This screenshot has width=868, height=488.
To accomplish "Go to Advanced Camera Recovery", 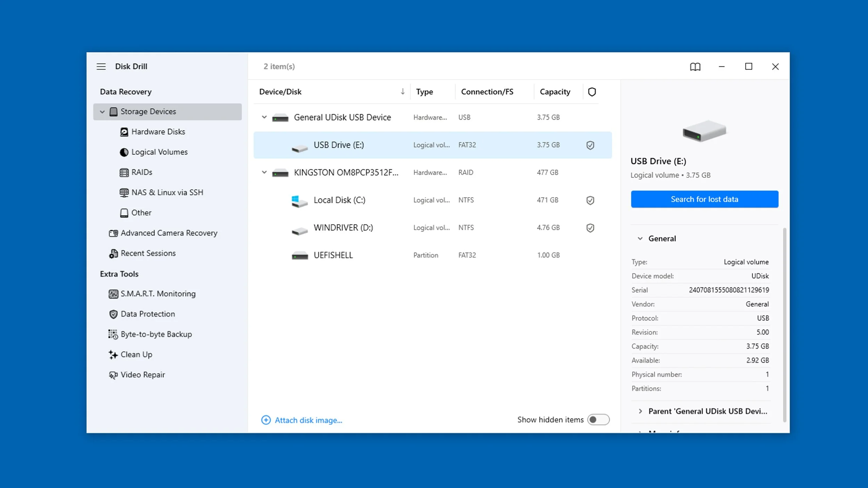I will click(x=169, y=233).
